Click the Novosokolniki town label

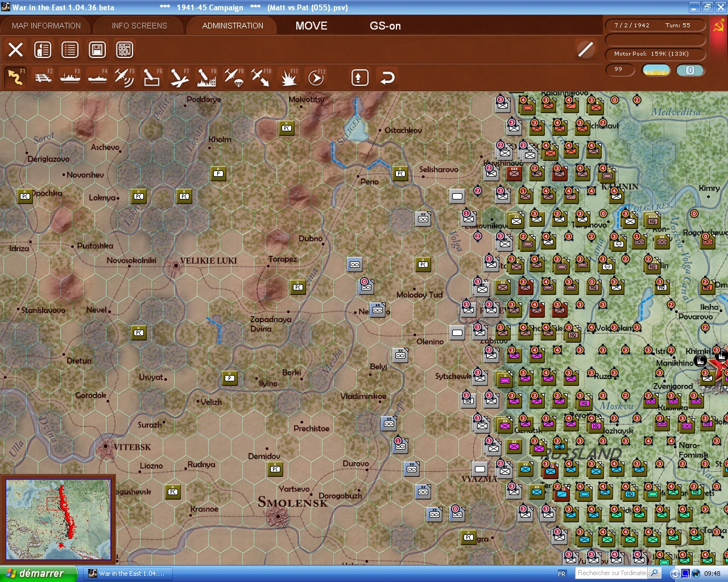131,260
